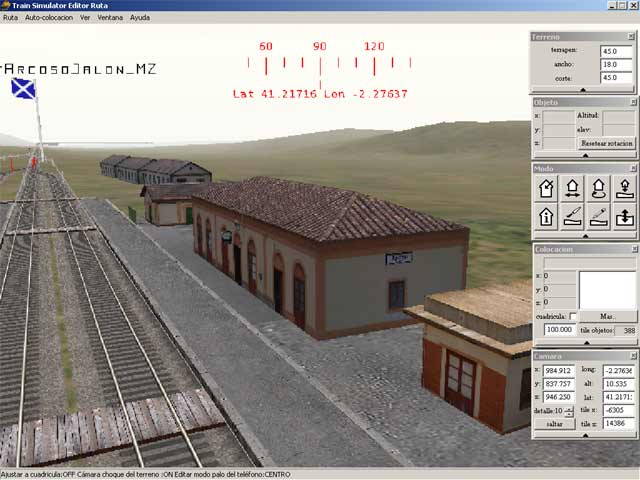
Task: Open the Auto-colocacion menu
Action: (x=49, y=18)
